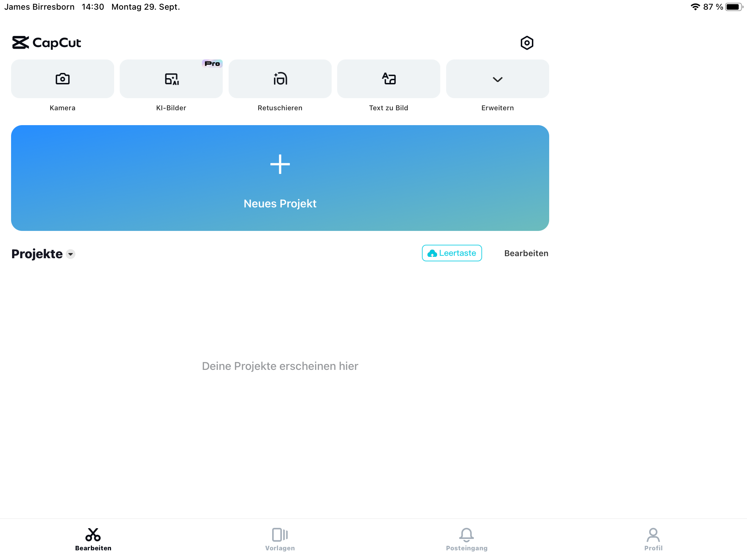Click the cloud icon in Leertaste button
Image resolution: width=747 pixels, height=560 pixels.
(432, 253)
